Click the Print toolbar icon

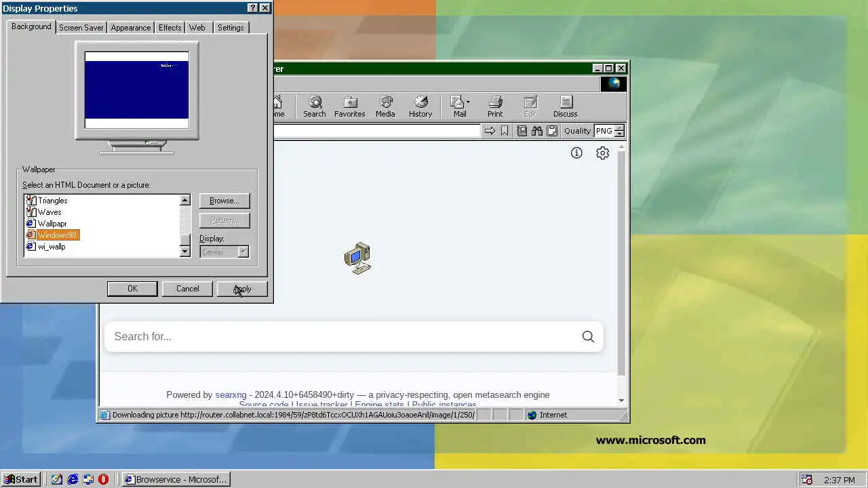pyautogui.click(x=495, y=106)
